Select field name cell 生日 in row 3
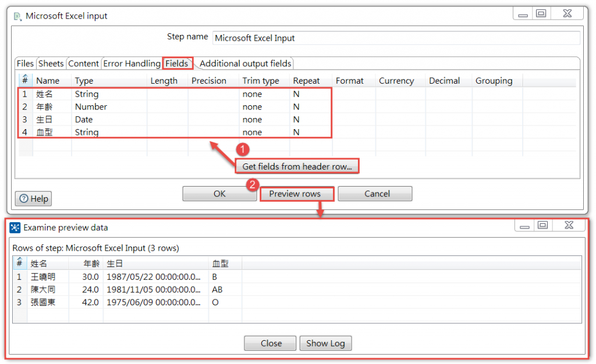The height and width of the screenshot is (364, 596). 52,120
